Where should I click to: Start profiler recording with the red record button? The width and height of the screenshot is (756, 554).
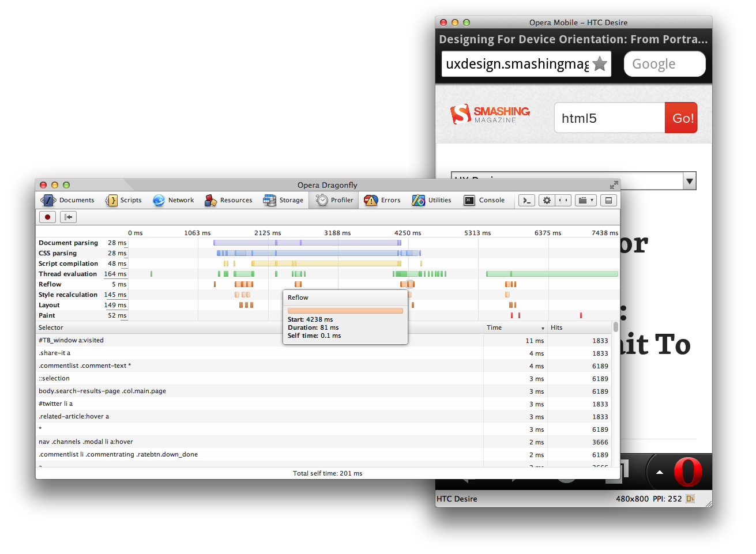(x=47, y=217)
